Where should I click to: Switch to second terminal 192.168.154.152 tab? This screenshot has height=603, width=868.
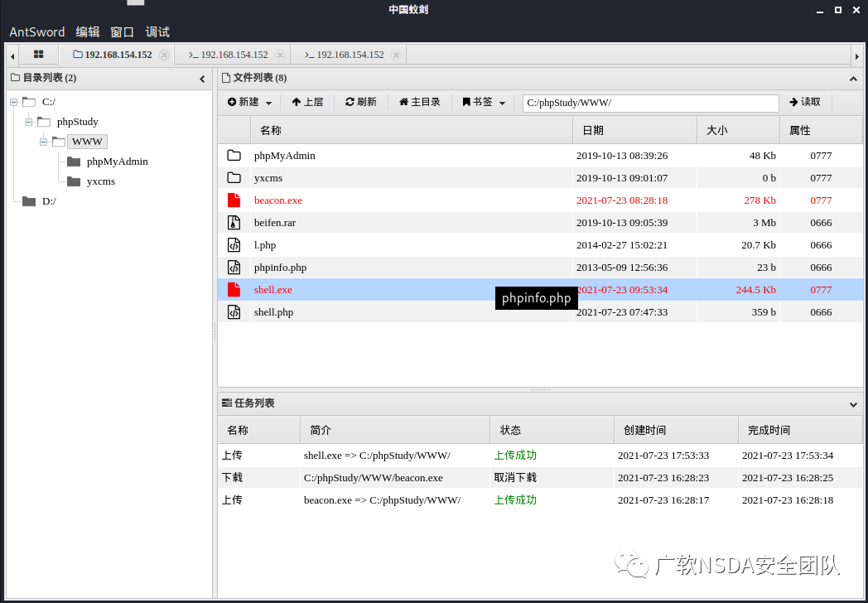[345, 55]
